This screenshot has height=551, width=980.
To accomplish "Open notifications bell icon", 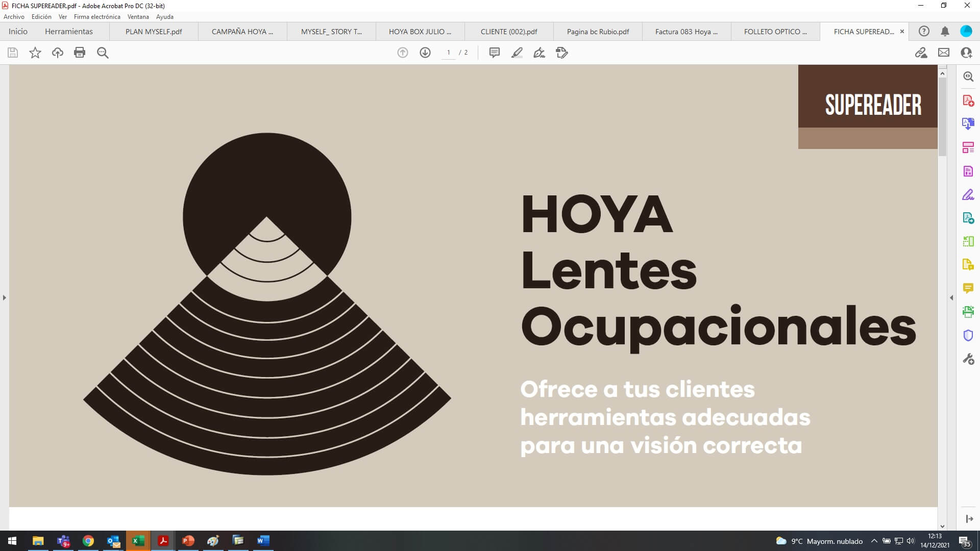I will click(x=945, y=31).
